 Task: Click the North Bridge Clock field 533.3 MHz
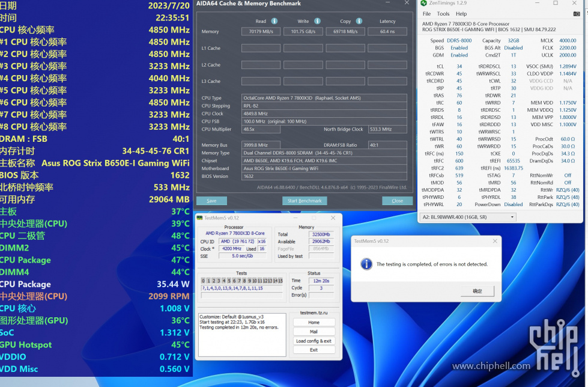coord(387,129)
